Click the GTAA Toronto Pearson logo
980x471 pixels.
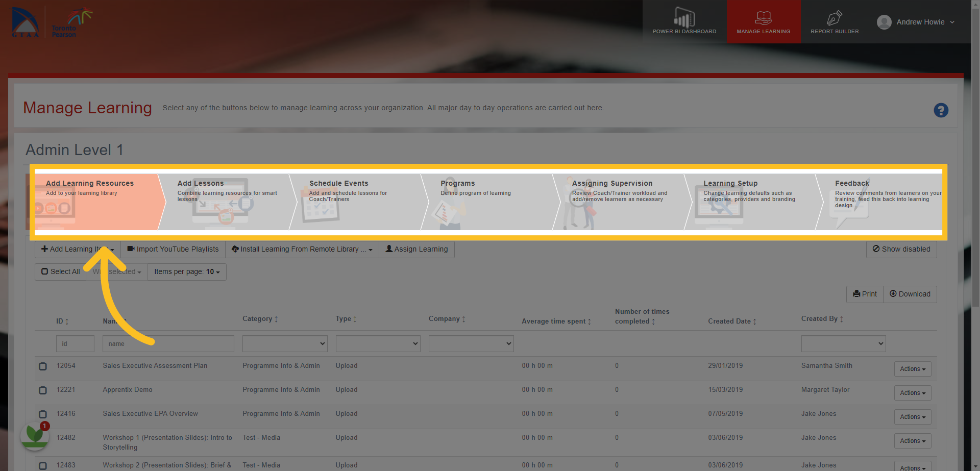pyautogui.click(x=51, y=22)
